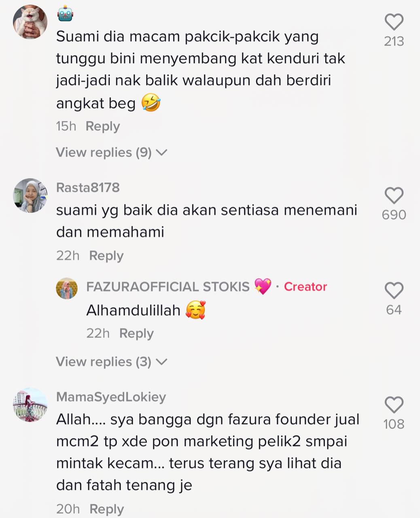This screenshot has height=518, width=420.
Task: Tap the robot emoji username
Action: click(65, 14)
